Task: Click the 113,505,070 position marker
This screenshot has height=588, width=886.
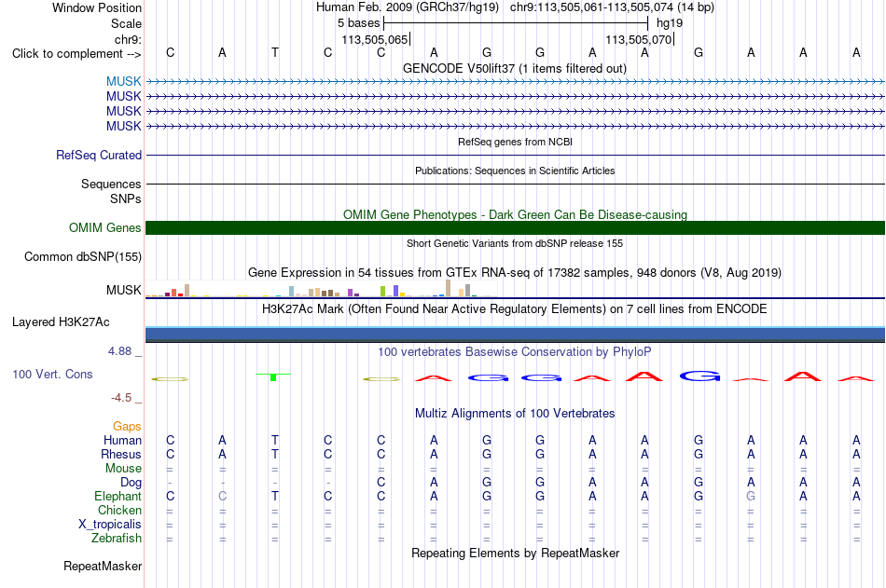Action: pyautogui.click(x=639, y=39)
